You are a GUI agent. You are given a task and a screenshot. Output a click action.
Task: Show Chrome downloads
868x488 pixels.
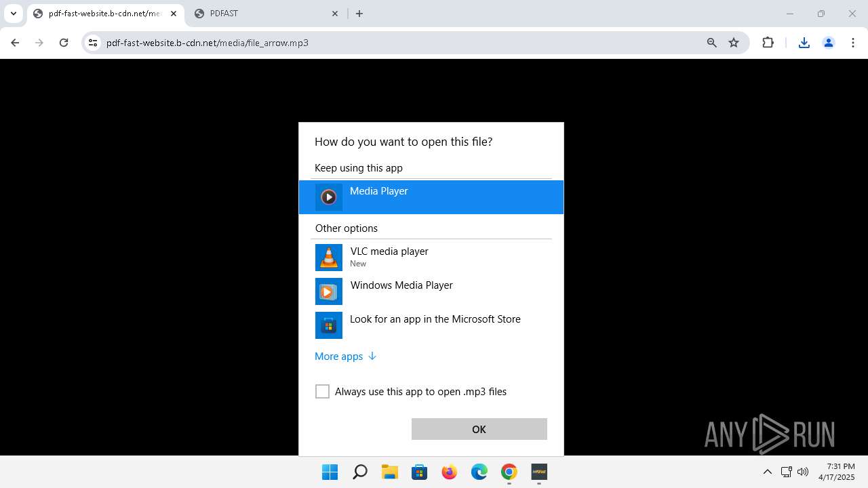coord(804,43)
